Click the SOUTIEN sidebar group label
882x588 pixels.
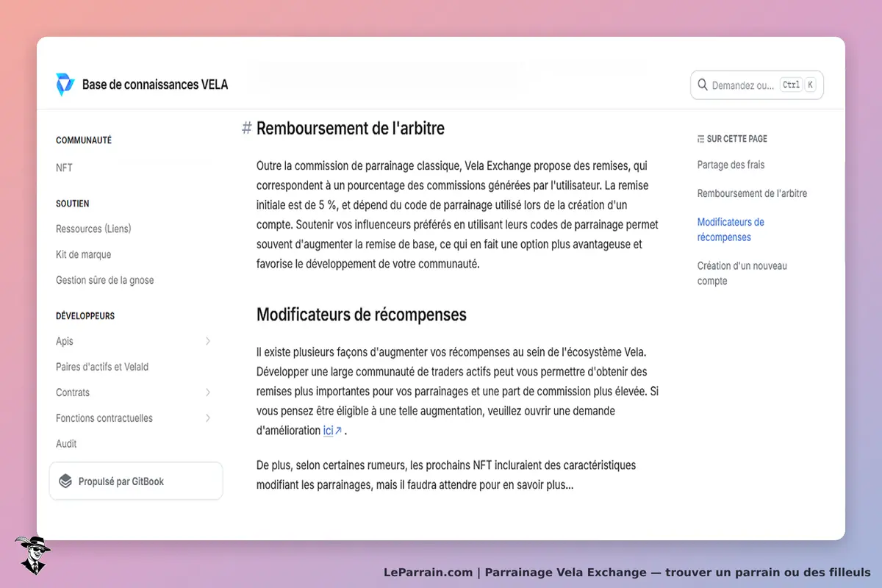click(x=73, y=204)
